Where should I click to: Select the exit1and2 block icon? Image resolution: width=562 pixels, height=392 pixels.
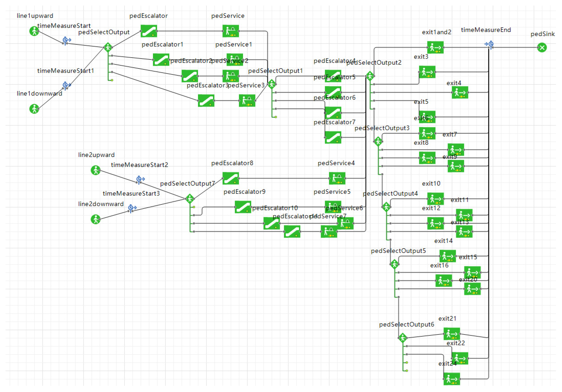click(435, 48)
